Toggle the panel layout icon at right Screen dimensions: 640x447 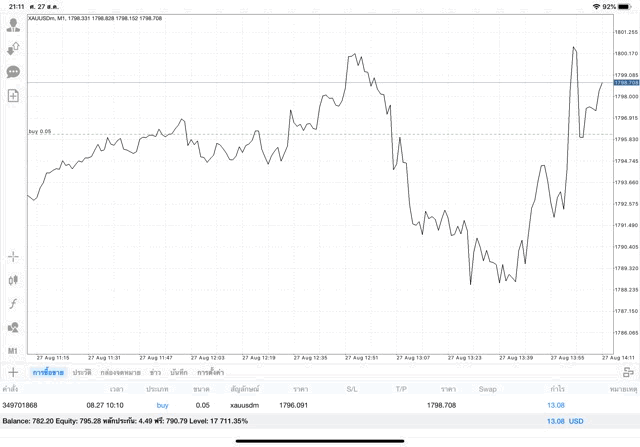pos(628,372)
